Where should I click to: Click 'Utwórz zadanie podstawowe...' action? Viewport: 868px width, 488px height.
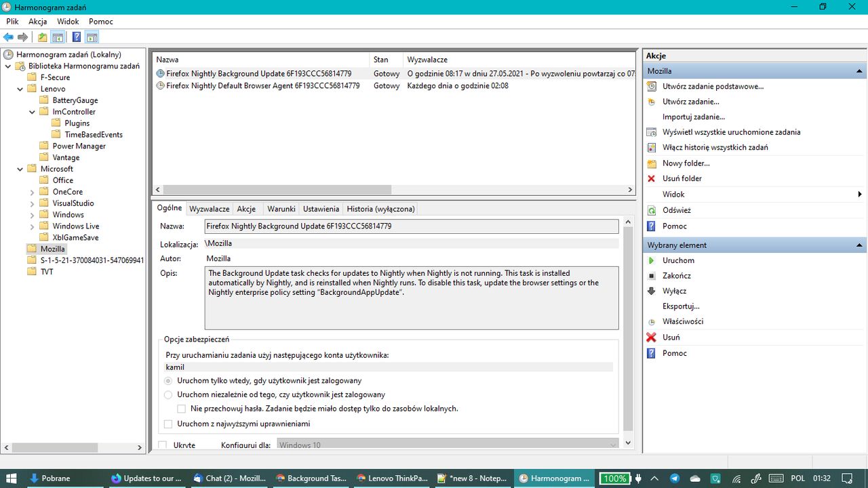point(713,86)
